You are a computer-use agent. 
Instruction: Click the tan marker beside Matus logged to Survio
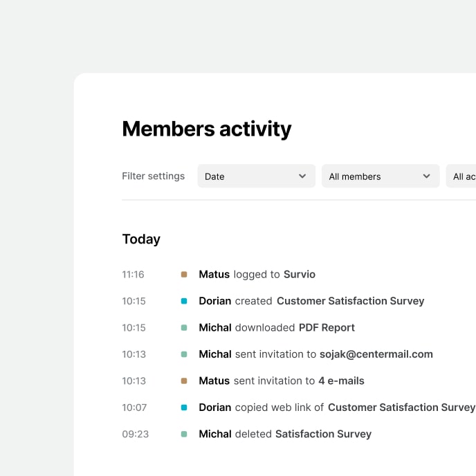coord(184,275)
